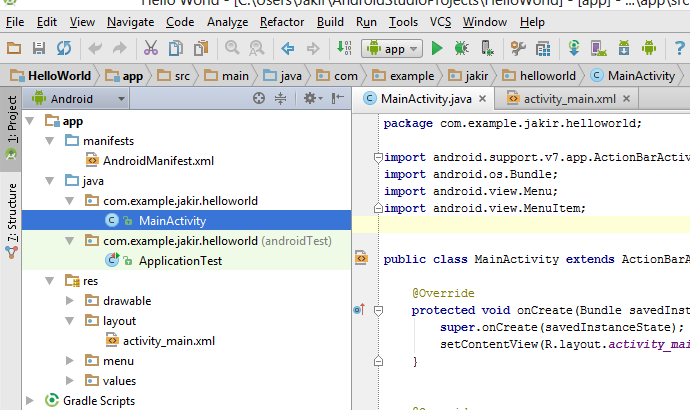
Task: Click the green Run app button
Action: pos(437,48)
